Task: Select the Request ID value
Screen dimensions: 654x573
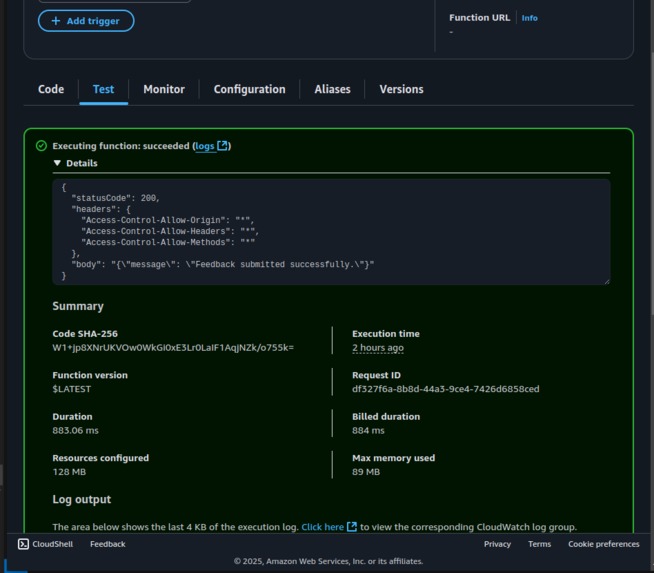Action: point(445,389)
